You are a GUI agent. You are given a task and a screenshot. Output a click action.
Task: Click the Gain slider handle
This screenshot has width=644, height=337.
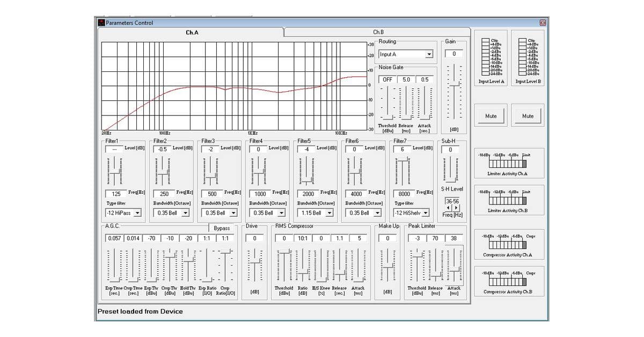[x=454, y=84]
